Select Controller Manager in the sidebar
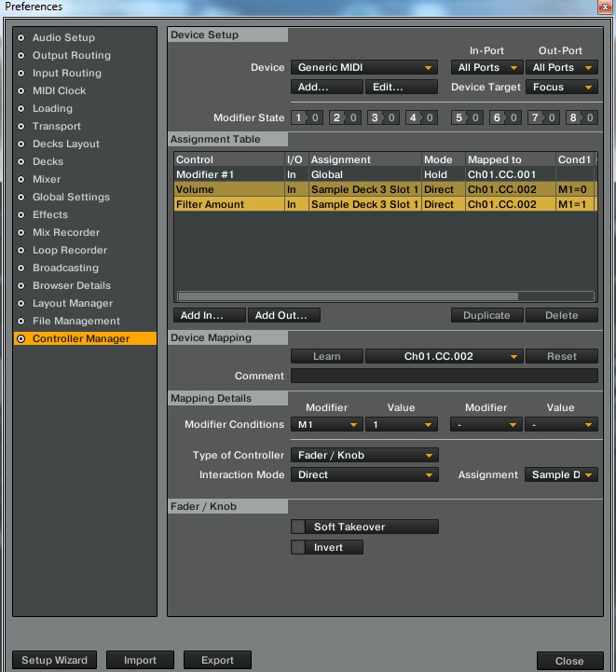This screenshot has height=672, width=616. [85, 338]
